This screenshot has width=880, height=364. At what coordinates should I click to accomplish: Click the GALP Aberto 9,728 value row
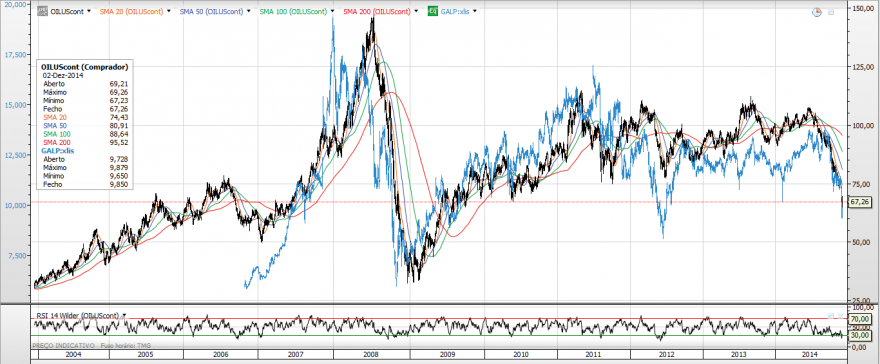point(86,159)
